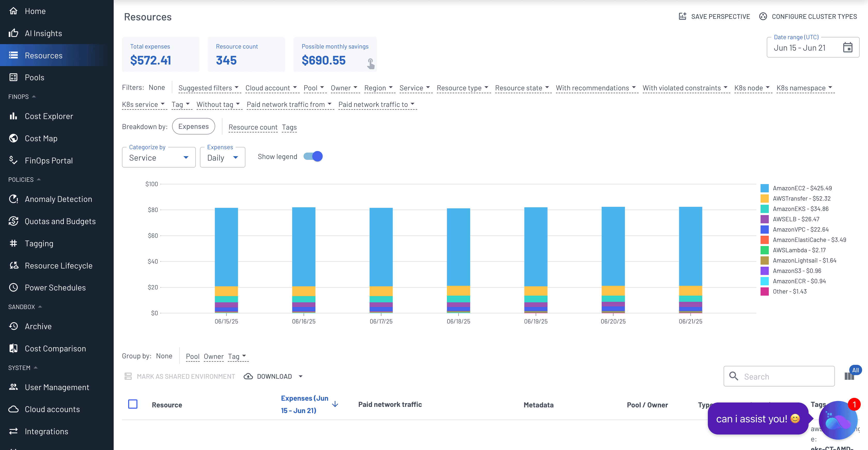Screen dimensions: 868x450
Task: Click the calendar icon in date range
Action: (x=847, y=48)
